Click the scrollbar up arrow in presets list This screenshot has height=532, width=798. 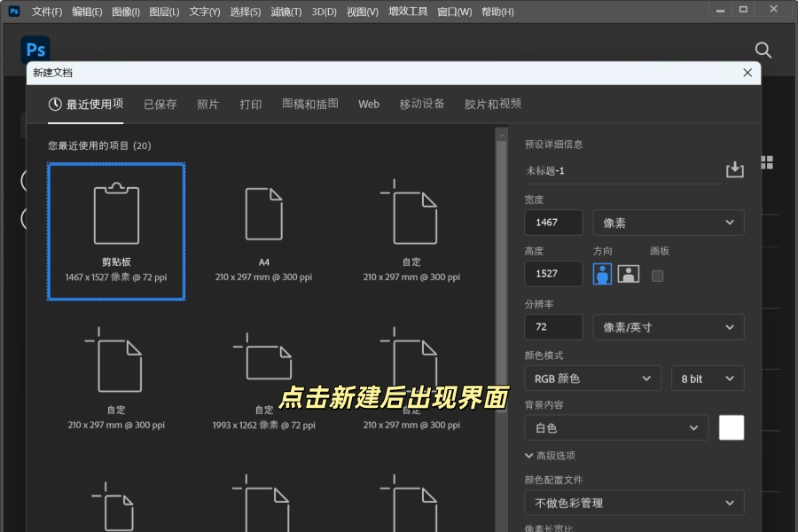tap(502, 135)
